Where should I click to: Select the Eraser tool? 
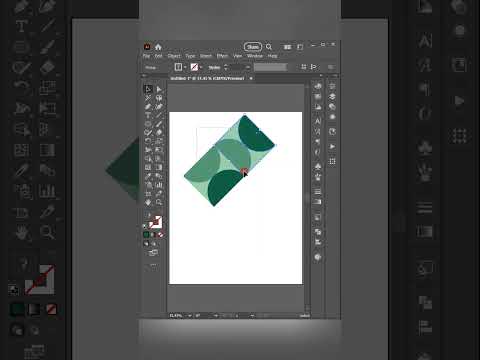[159, 133]
